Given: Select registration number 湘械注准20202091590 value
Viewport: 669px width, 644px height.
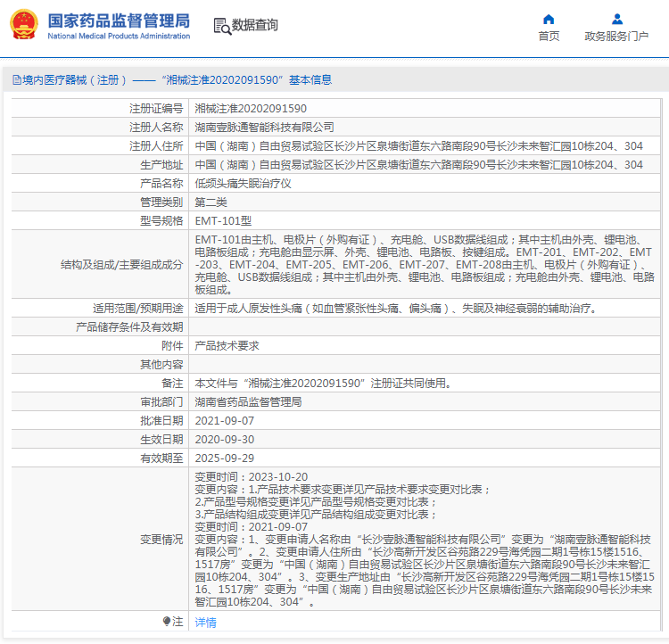Looking at the screenshot, I should pyautogui.click(x=251, y=109).
